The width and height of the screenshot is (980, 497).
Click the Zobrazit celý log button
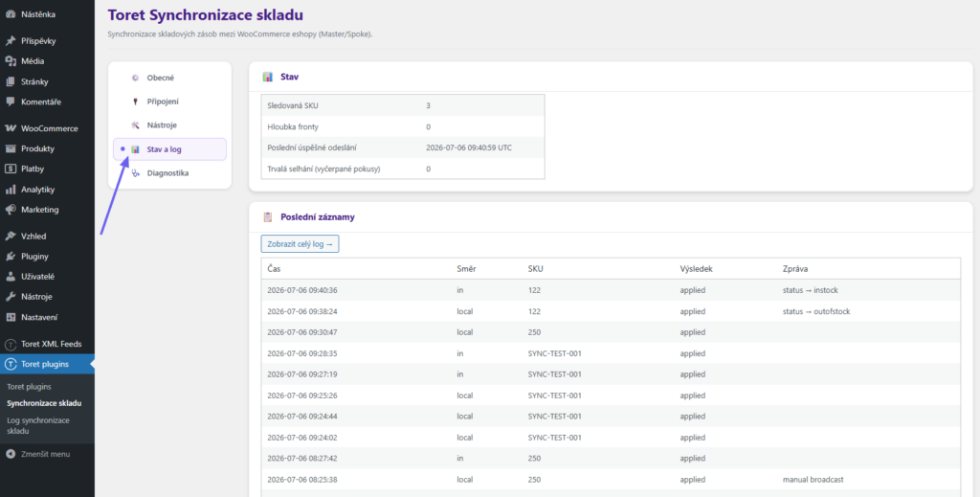(x=300, y=244)
